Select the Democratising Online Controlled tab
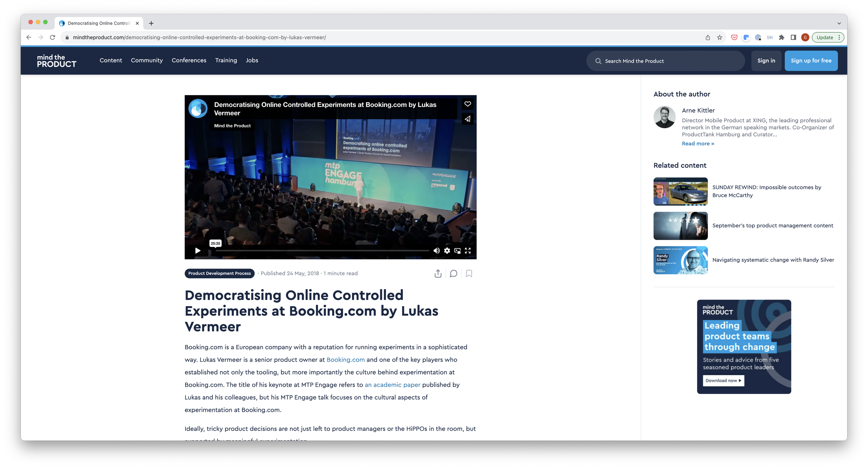868x468 pixels. coord(99,23)
